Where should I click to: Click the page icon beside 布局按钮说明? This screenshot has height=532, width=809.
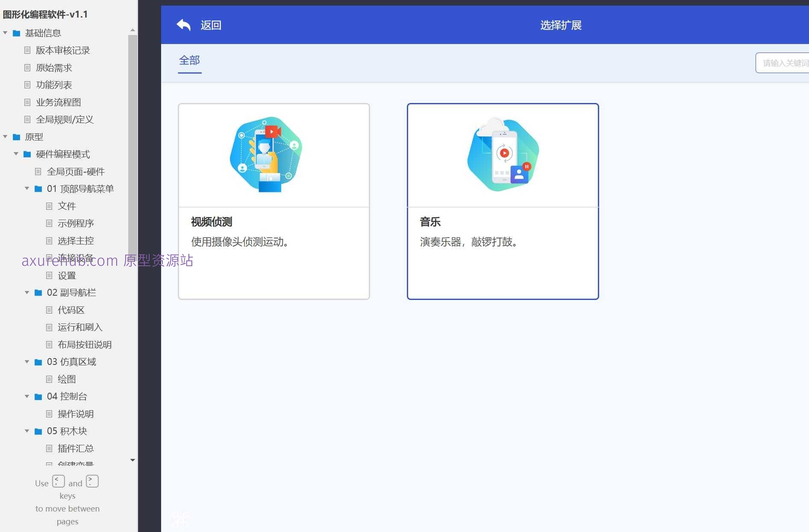pos(49,344)
